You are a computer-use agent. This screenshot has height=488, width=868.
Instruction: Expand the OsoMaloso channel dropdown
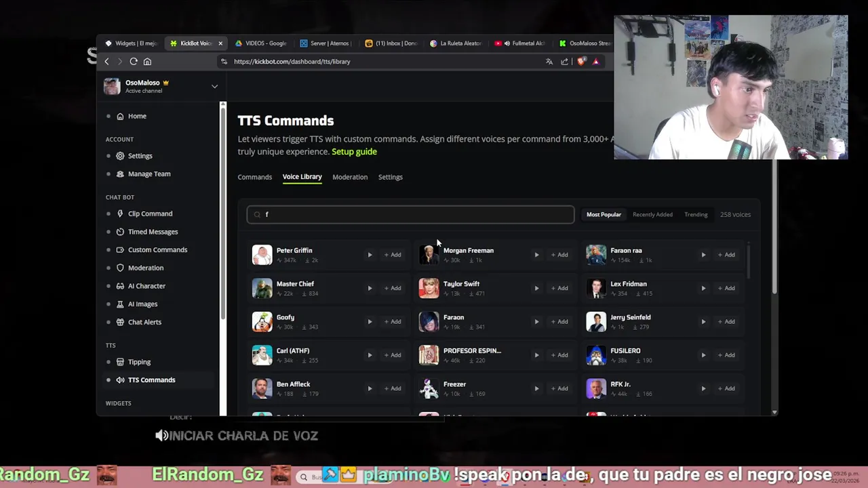point(214,87)
